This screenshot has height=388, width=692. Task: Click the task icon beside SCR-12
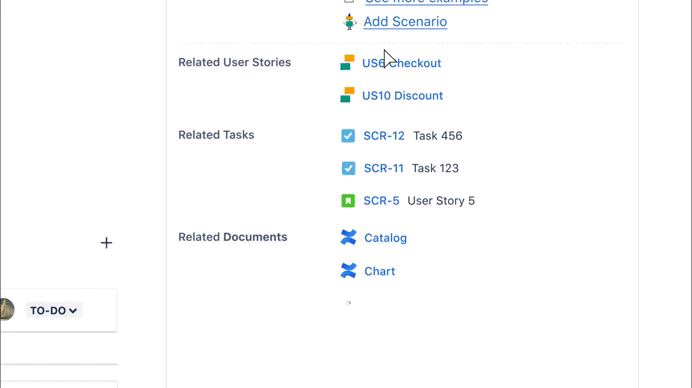pyautogui.click(x=348, y=136)
